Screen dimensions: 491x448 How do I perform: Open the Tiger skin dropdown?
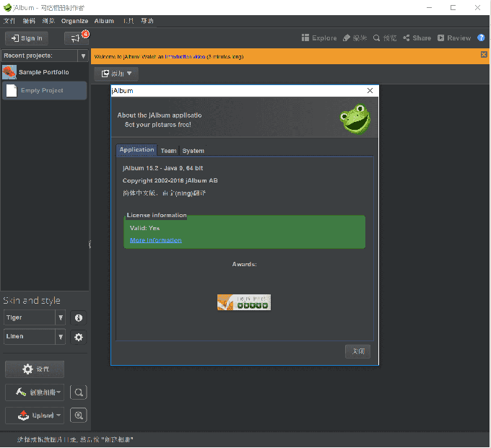tap(61, 317)
